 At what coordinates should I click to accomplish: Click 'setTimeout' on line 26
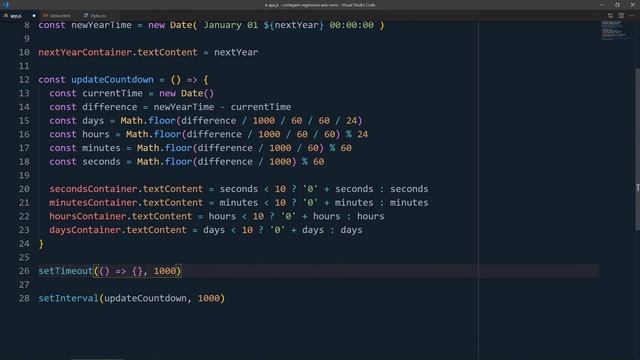(66, 271)
